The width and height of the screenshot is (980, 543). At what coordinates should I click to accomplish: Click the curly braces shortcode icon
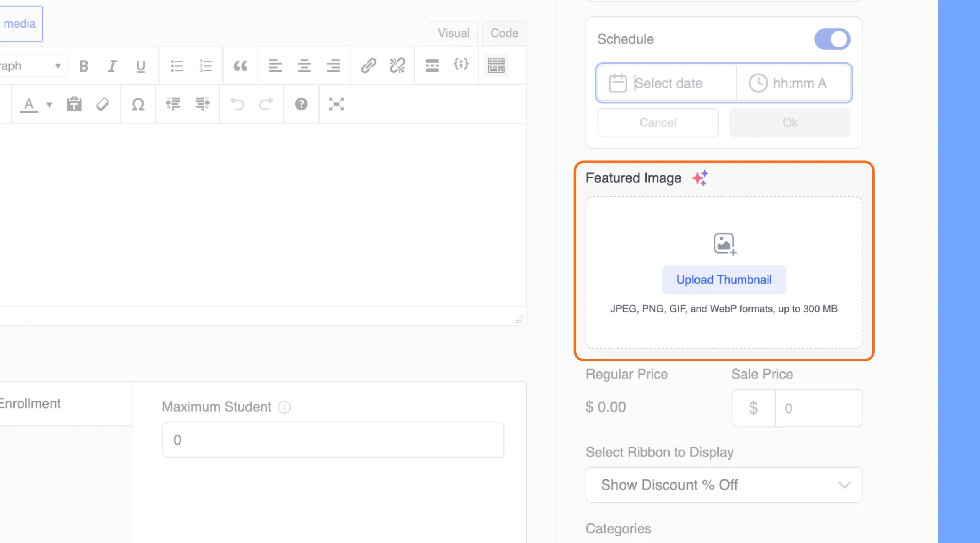coord(461,64)
